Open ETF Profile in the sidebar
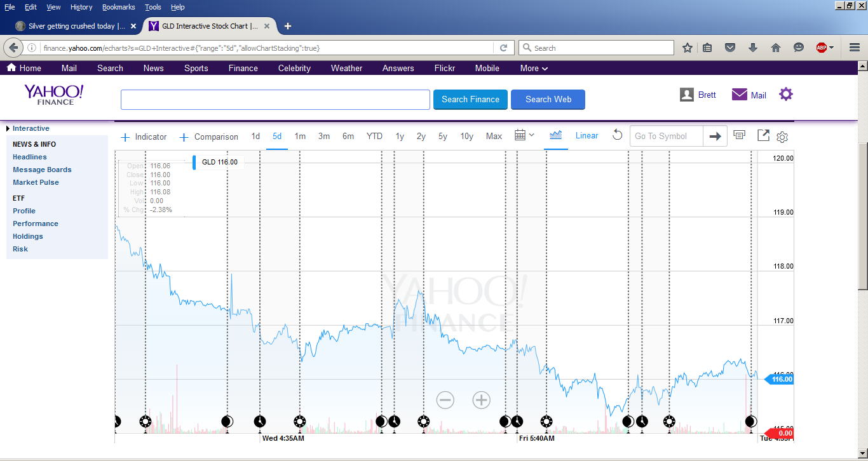The width and height of the screenshot is (868, 461). pos(24,211)
